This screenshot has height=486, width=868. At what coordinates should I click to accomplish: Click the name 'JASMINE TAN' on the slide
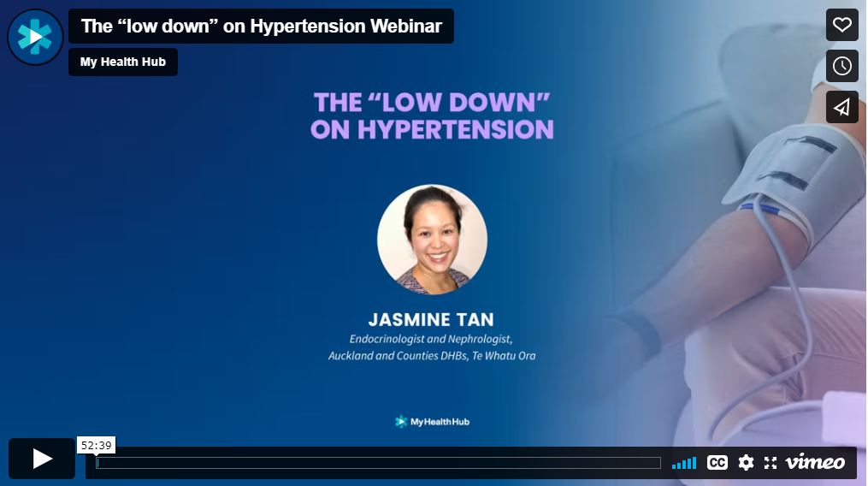pos(431,320)
